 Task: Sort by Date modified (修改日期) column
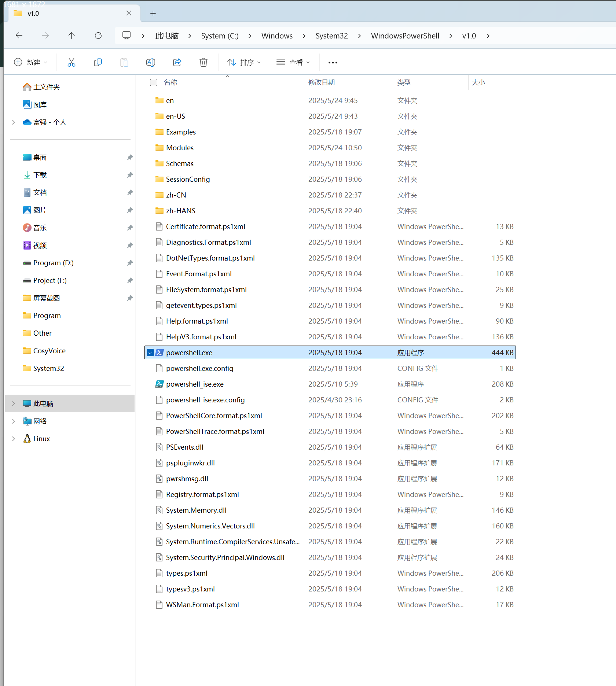322,82
